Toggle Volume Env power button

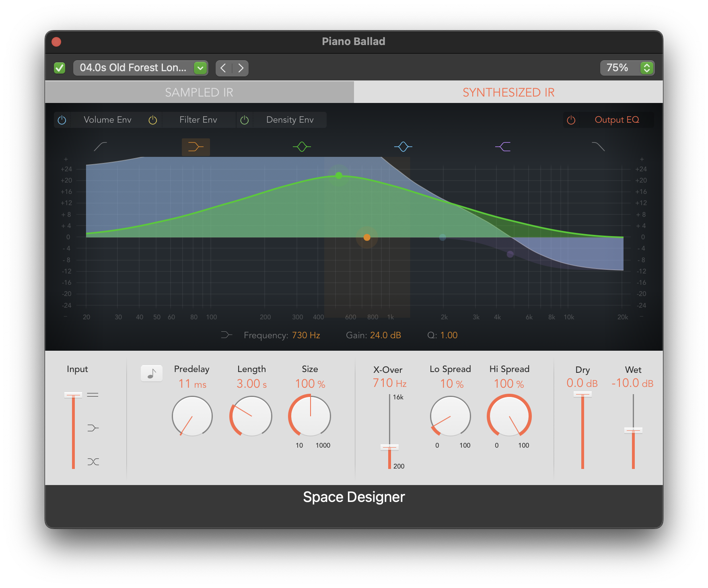(62, 120)
